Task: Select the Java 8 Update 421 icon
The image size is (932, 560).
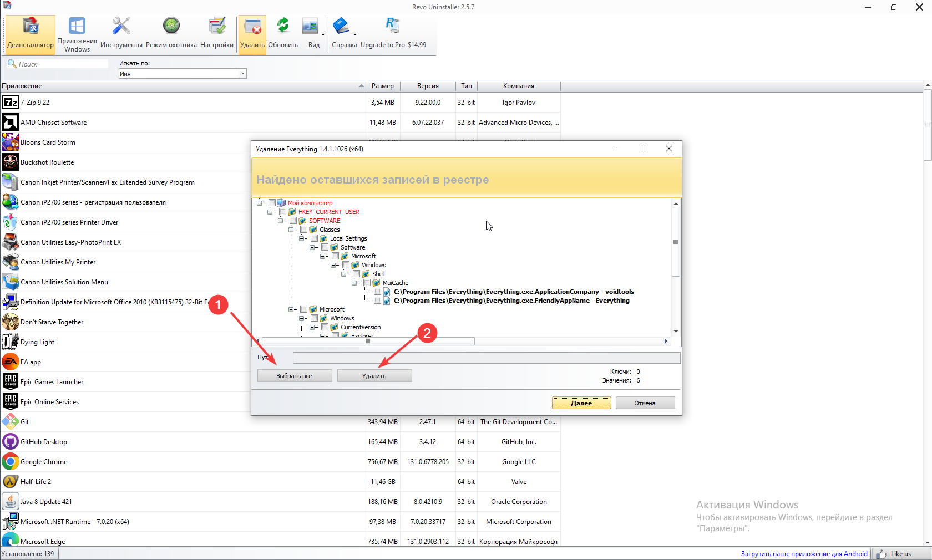Action: (10, 502)
